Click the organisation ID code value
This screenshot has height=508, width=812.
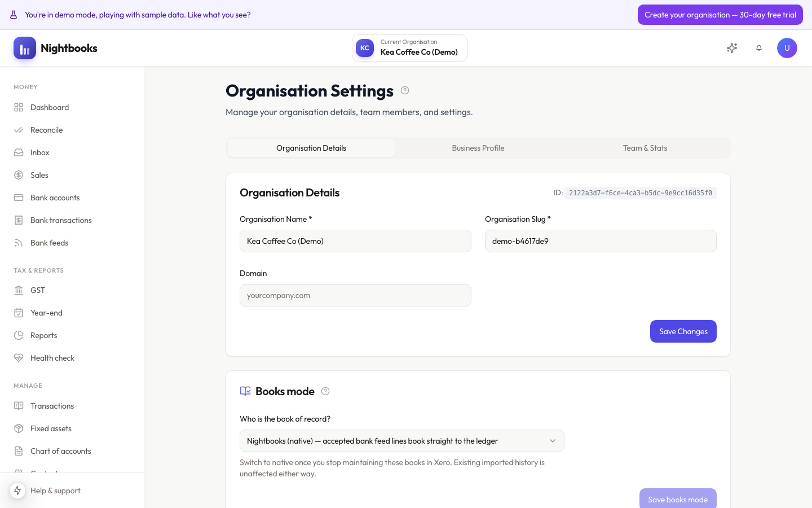641,193
